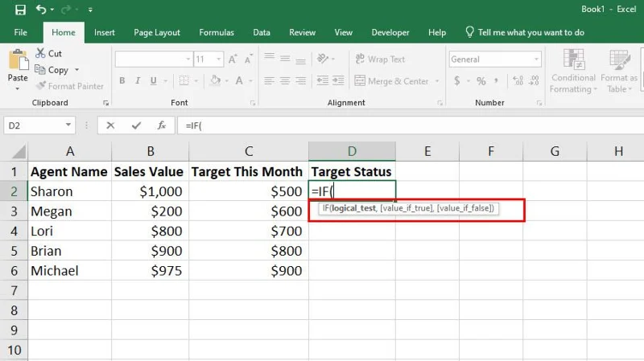Toggle Italic formatting

tap(138, 81)
